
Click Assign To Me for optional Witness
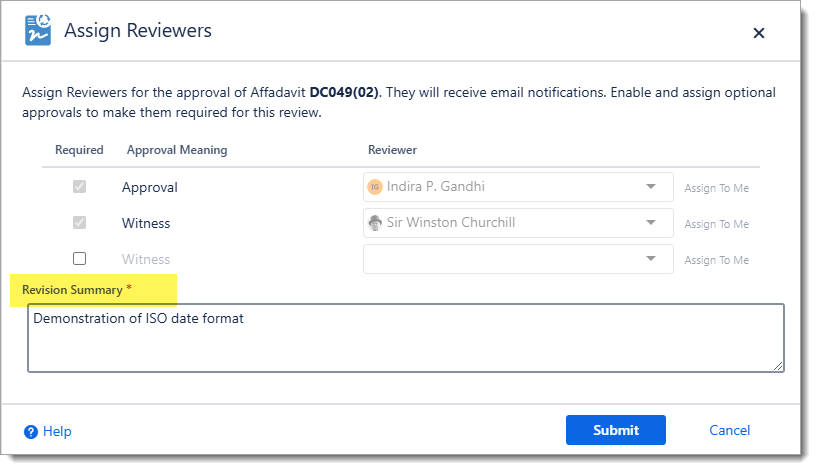coord(716,260)
